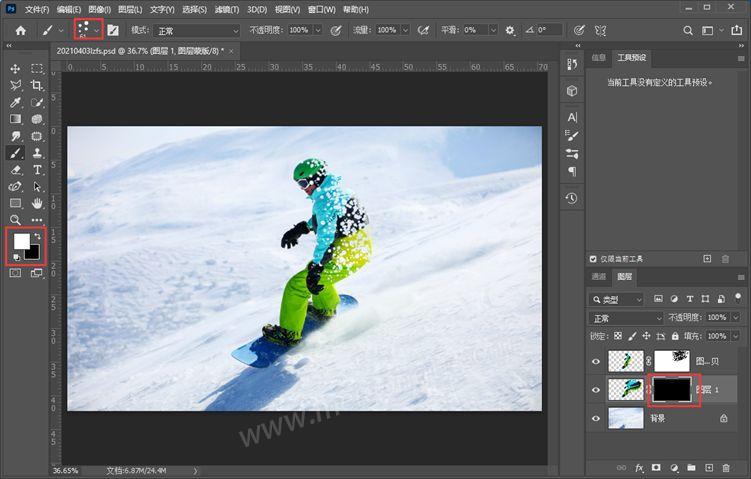The image size is (751, 479).
Task: Toggle lock all padlock icon
Action: (675, 336)
